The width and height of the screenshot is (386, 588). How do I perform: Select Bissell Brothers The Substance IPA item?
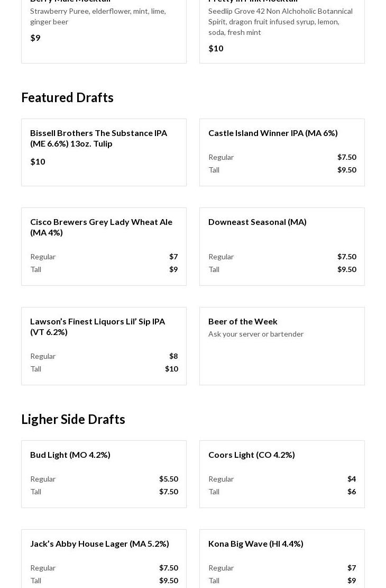coord(98,138)
